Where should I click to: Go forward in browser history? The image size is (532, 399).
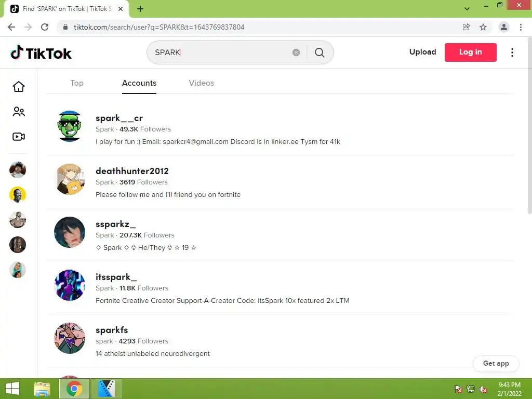(28, 27)
